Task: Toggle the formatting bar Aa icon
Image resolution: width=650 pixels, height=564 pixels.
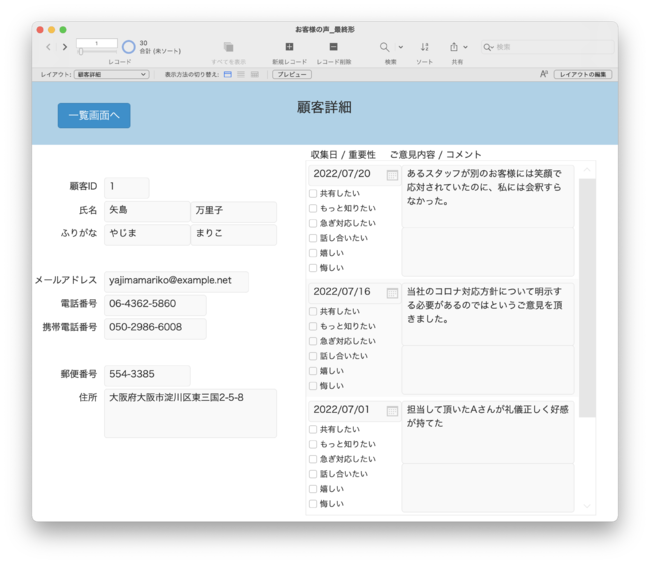Action: pyautogui.click(x=544, y=74)
